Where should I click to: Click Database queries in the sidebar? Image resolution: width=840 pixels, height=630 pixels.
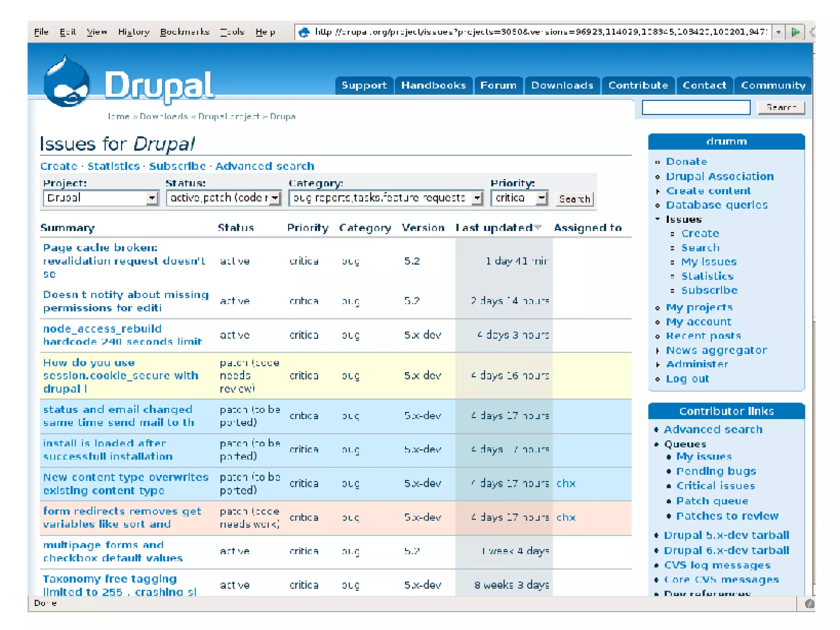pos(717,205)
